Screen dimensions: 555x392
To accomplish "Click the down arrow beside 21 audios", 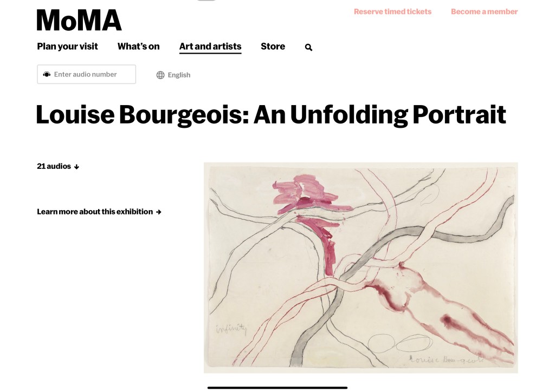I will 76,167.
